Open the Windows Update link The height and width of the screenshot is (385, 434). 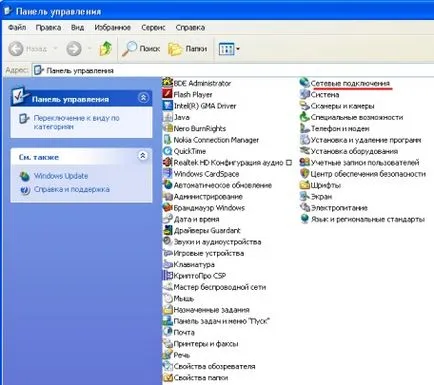click(x=61, y=176)
